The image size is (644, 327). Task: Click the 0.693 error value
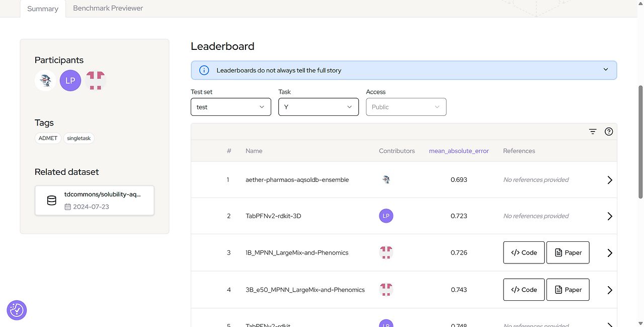459,179
